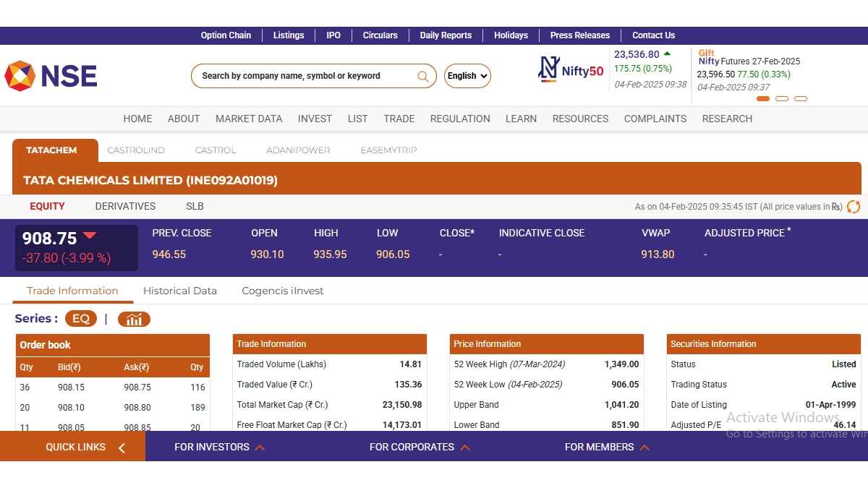Select the first carousel indicator dot
Viewport: 868px width, 488px height.
[763, 98]
